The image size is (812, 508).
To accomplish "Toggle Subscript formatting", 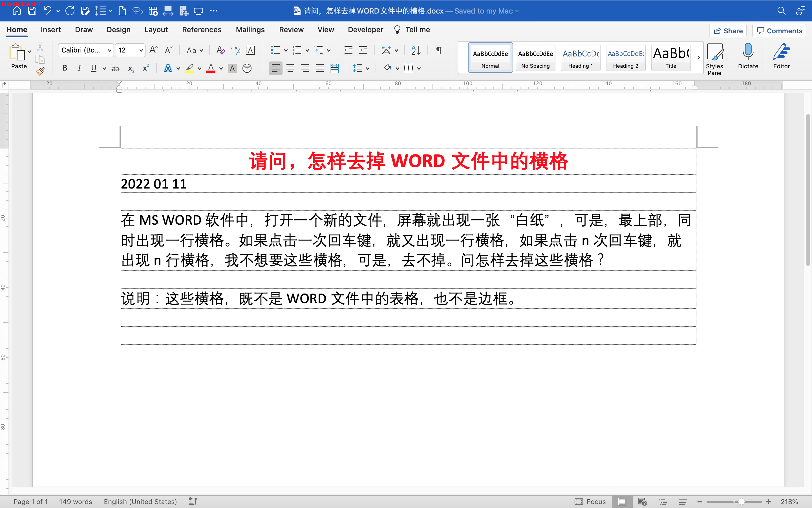I will pos(131,69).
